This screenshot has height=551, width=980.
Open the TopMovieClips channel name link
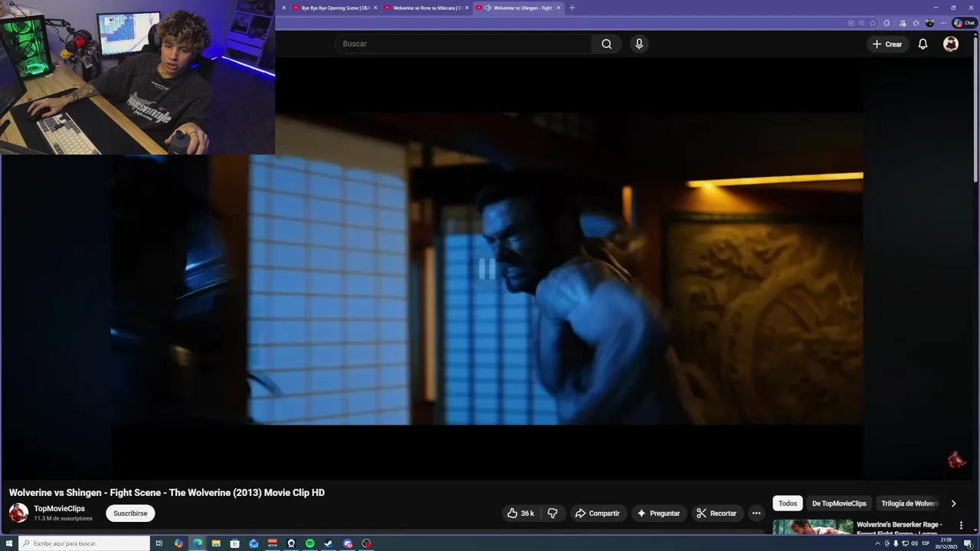(x=59, y=509)
